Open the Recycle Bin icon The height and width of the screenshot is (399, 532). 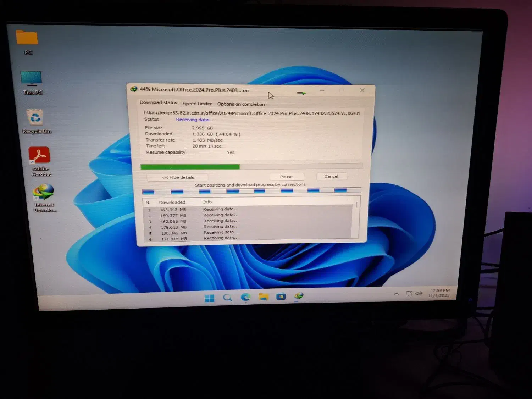(x=35, y=118)
